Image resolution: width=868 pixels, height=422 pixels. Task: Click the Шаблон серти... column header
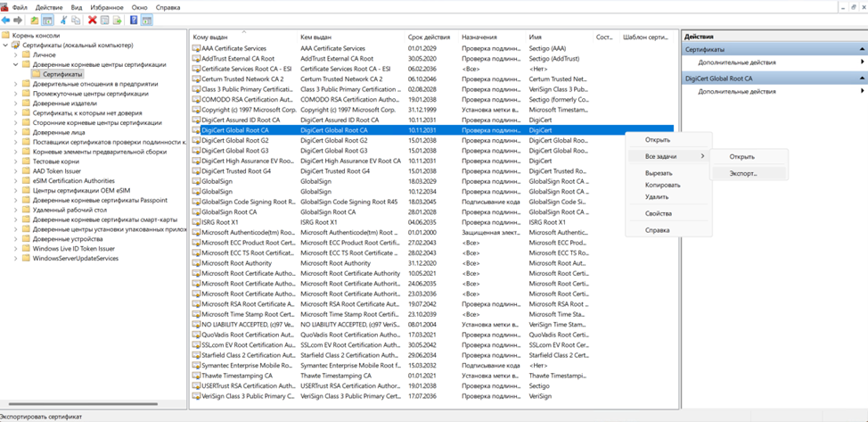648,37
